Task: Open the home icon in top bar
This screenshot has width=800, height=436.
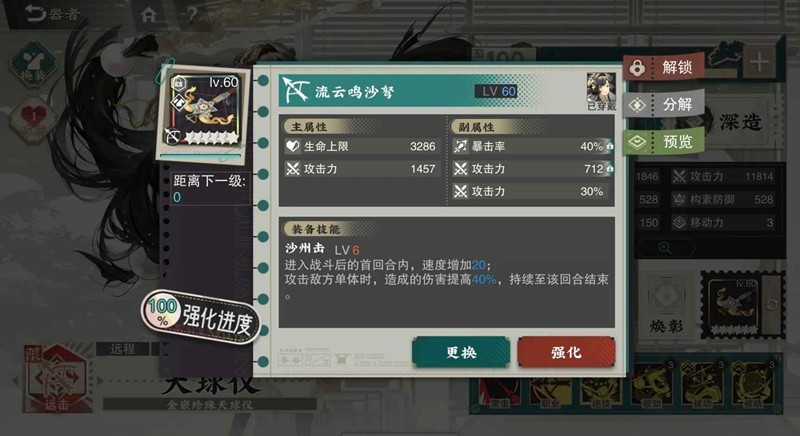Action: pos(148,14)
